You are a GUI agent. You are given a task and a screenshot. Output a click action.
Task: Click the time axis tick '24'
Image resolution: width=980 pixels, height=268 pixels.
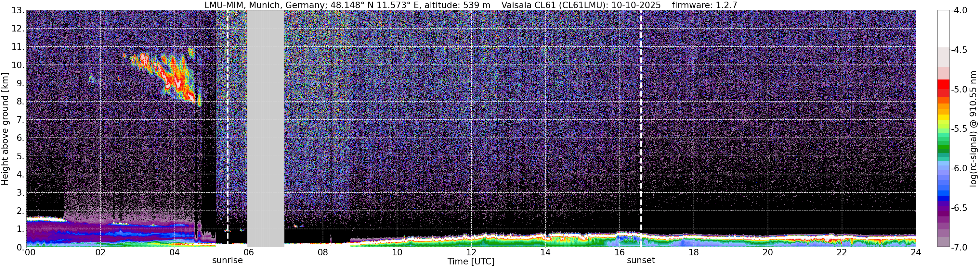[916, 253]
